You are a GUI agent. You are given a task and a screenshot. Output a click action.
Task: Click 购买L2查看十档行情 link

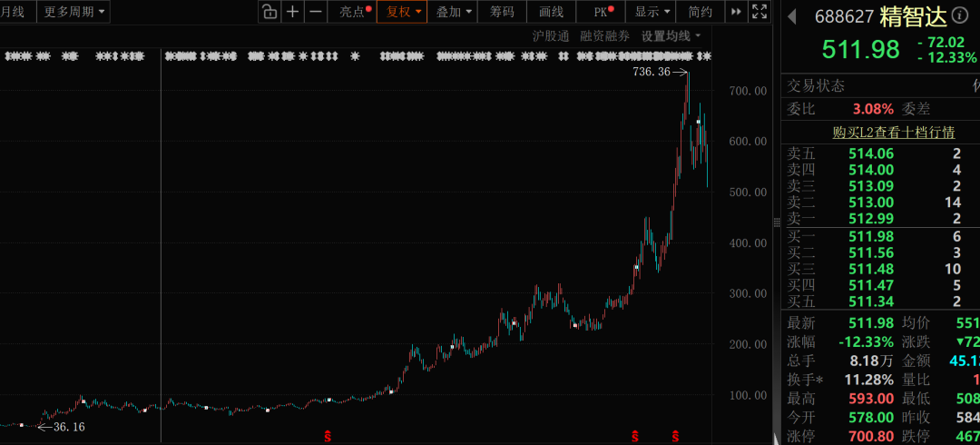click(x=894, y=132)
